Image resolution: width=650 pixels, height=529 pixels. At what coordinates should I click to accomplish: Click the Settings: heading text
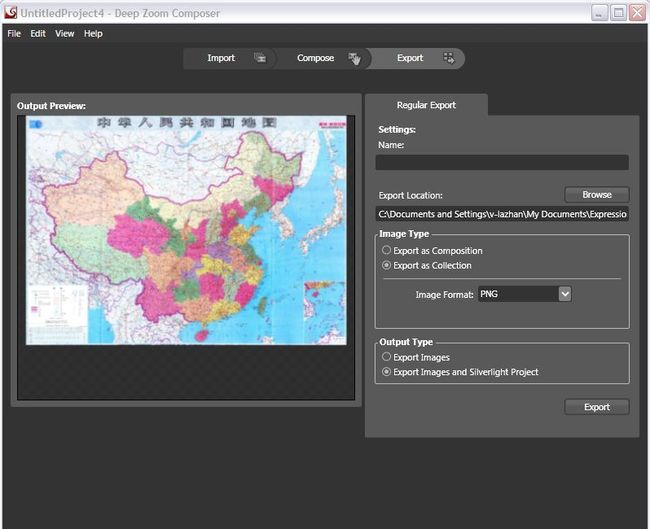click(x=397, y=129)
